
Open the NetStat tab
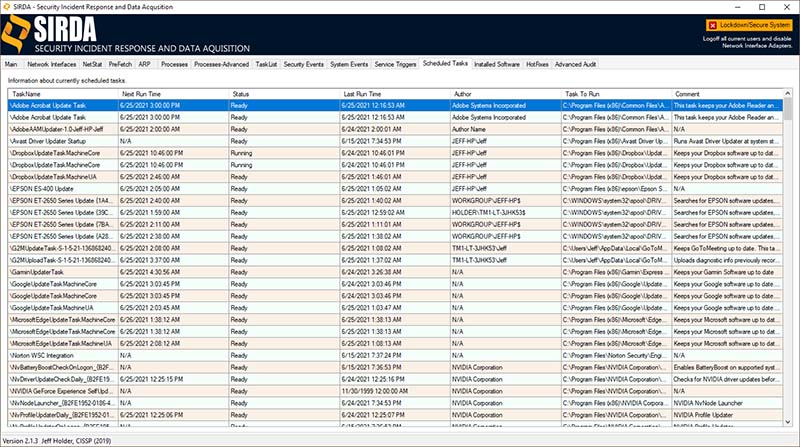(x=92, y=64)
